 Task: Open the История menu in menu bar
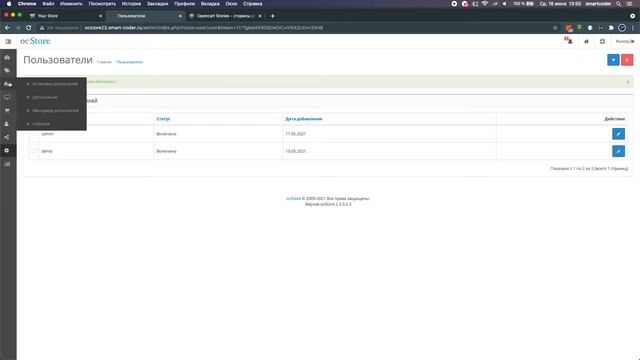point(131,4)
